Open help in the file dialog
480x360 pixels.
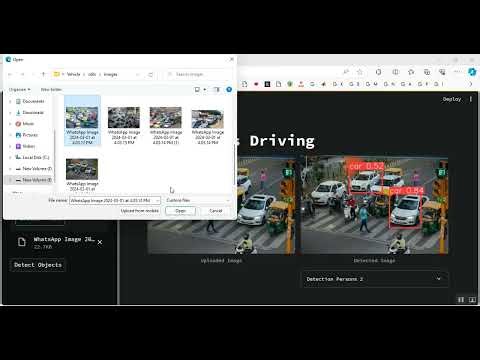[229, 89]
